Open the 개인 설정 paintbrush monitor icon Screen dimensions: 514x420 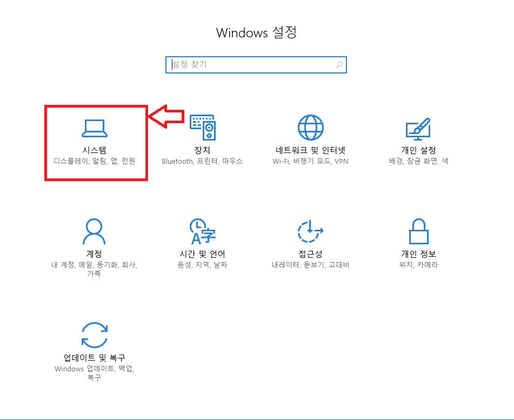coord(418,129)
